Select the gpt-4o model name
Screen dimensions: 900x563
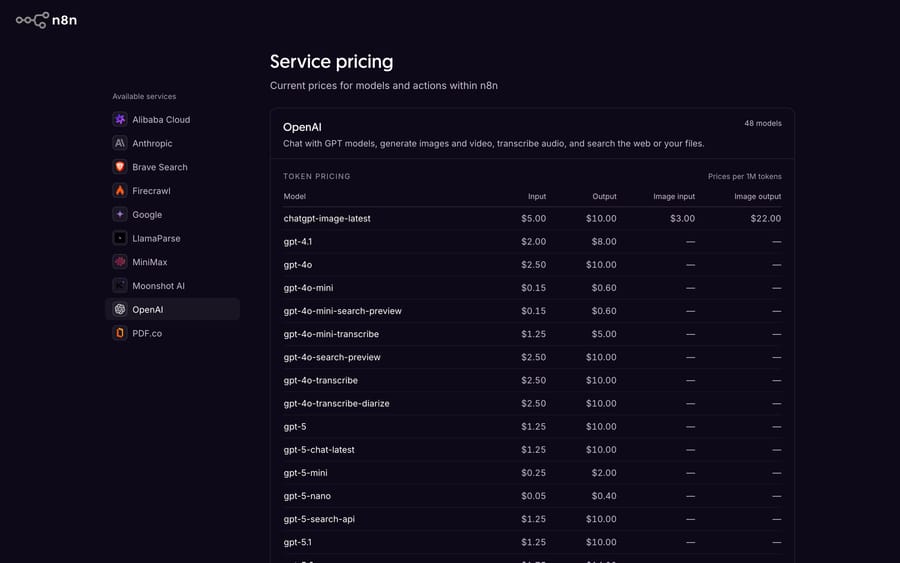click(x=297, y=265)
